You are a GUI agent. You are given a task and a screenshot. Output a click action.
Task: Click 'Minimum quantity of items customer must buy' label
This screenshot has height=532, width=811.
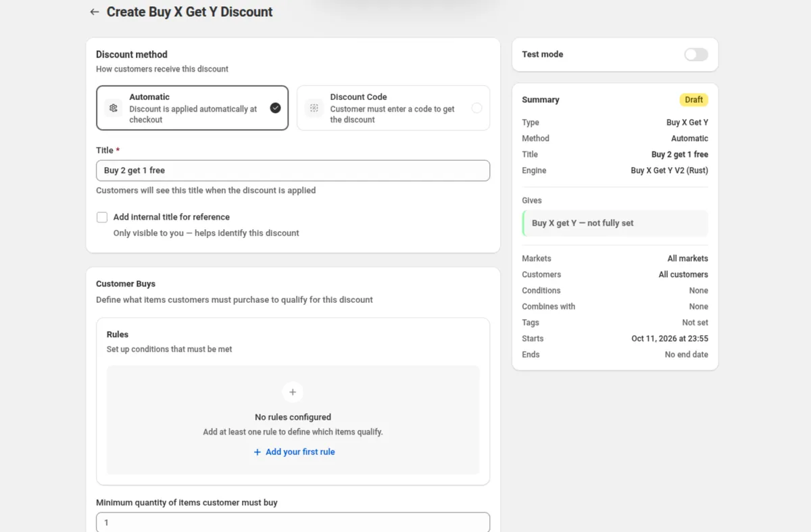pyautogui.click(x=187, y=503)
